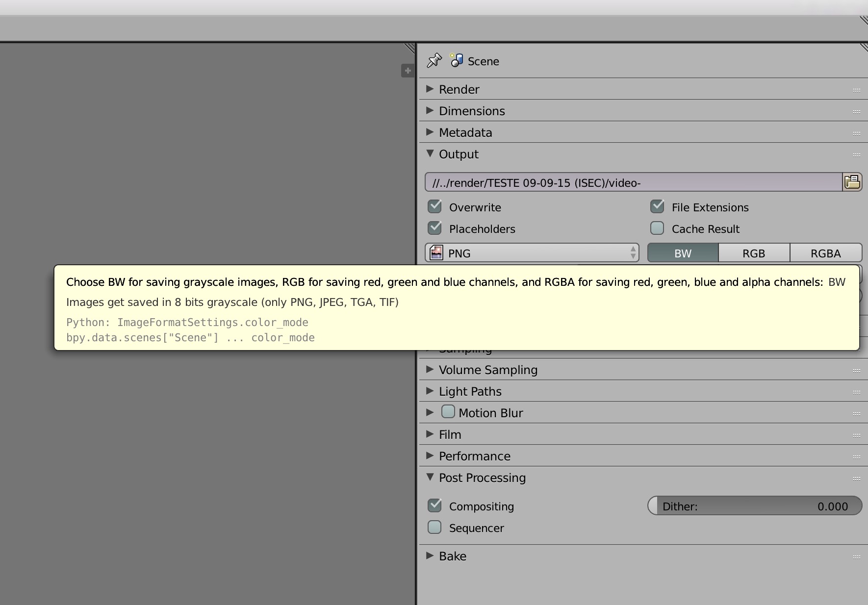Click the Dimensions panel drag grip
Image resolution: width=868 pixels, height=605 pixels.
click(857, 112)
